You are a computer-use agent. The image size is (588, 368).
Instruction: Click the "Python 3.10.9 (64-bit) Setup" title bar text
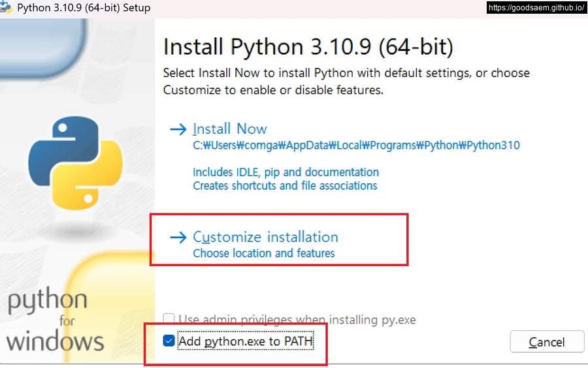(84, 8)
